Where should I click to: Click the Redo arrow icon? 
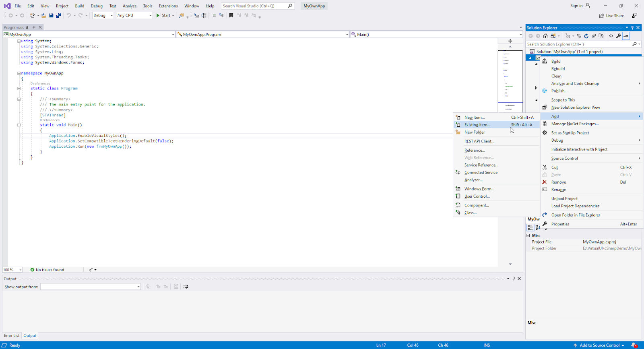point(80,15)
